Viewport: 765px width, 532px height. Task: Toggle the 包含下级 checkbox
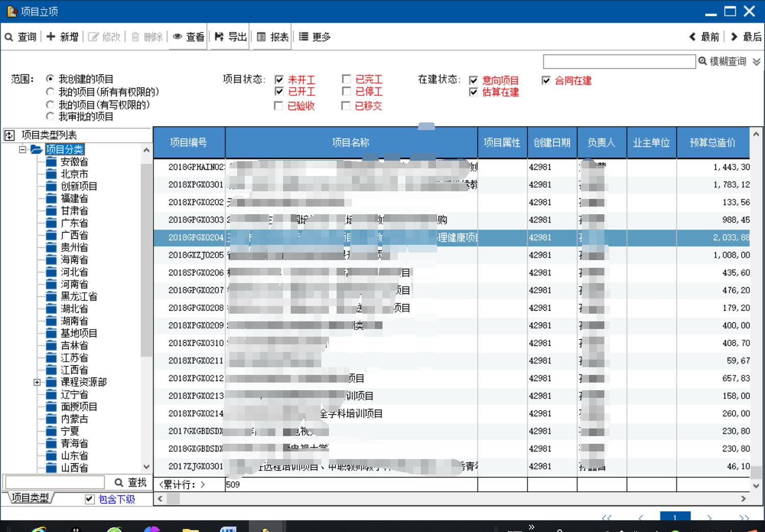(x=90, y=499)
